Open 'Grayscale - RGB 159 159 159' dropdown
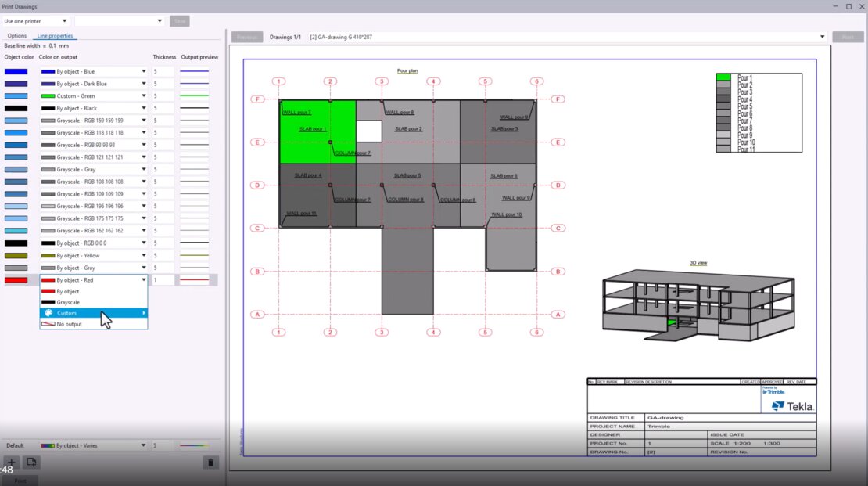This screenshot has width=868, height=486. pyautogui.click(x=143, y=121)
